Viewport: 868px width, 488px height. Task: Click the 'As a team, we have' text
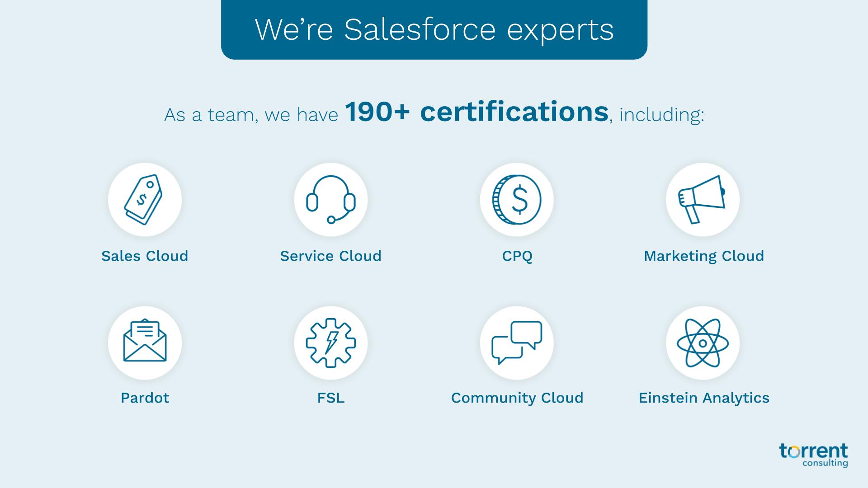(251, 115)
